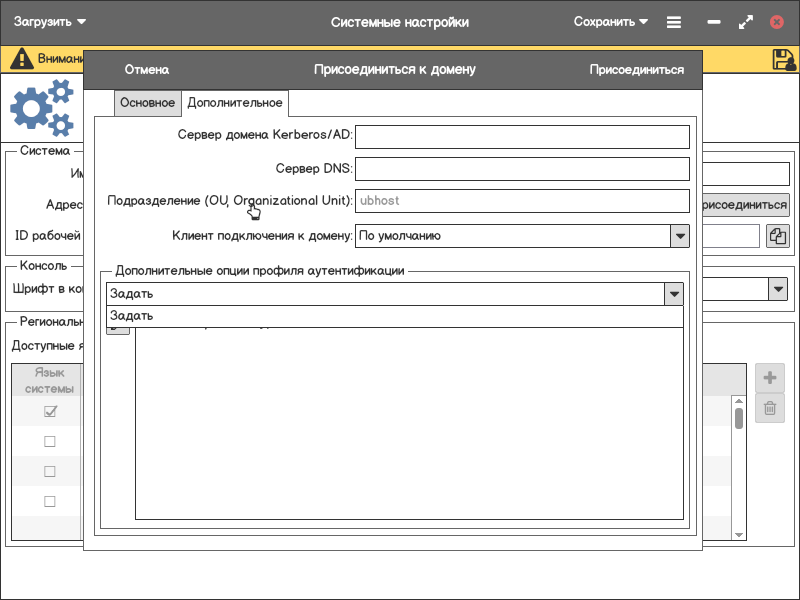Image resolution: width=800 pixels, height=600 pixels.
Task: Click the maximize window arrows icon
Action: 745,22
